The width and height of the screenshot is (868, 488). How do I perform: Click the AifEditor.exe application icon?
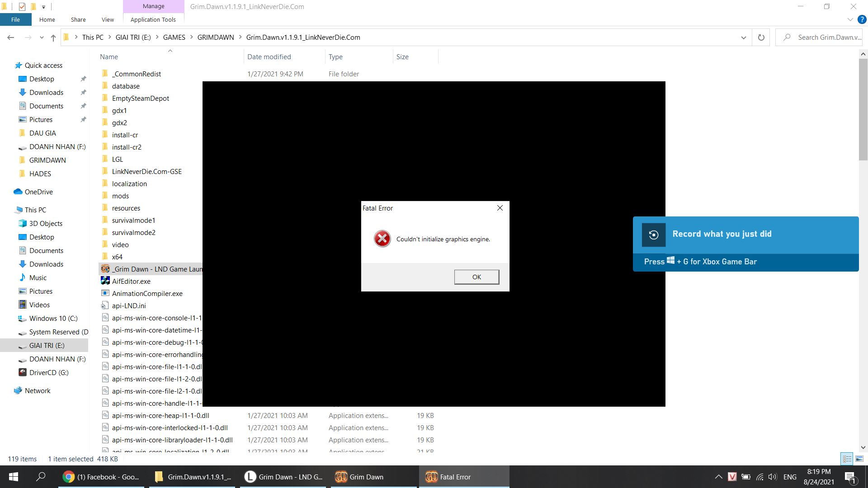(x=105, y=281)
